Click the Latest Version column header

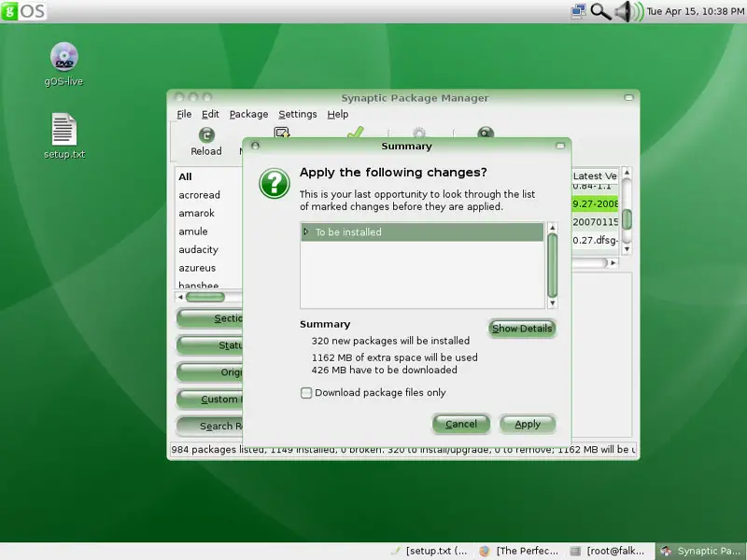[595, 175]
